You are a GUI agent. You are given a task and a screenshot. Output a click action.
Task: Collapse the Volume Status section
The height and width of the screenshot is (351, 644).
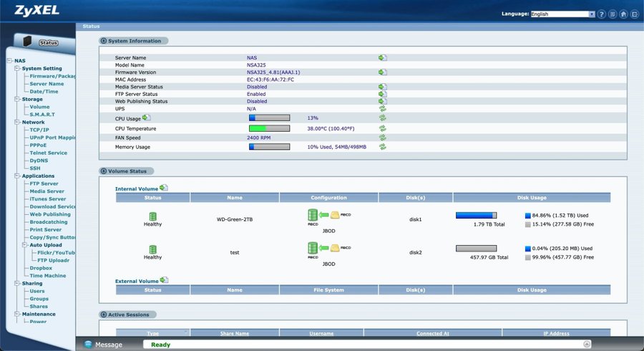point(104,171)
